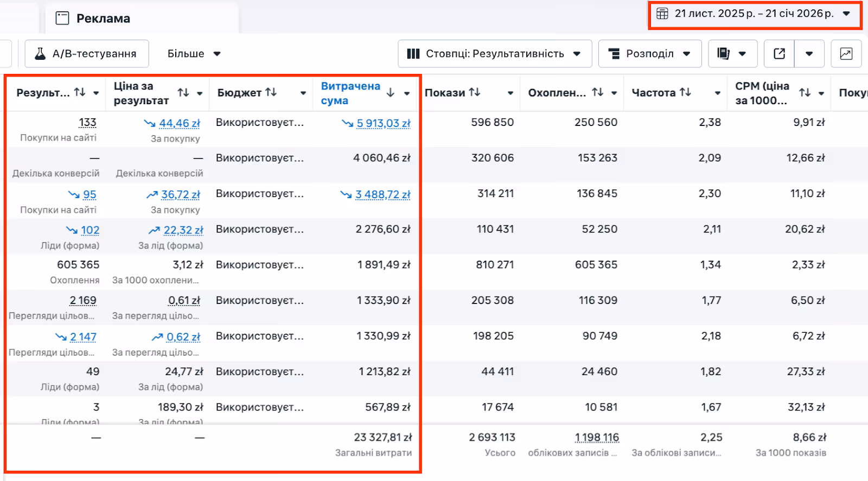Select total spend 23 327,81 zł
Viewport: 868px width, 481px height.
(x=383, y=438)
